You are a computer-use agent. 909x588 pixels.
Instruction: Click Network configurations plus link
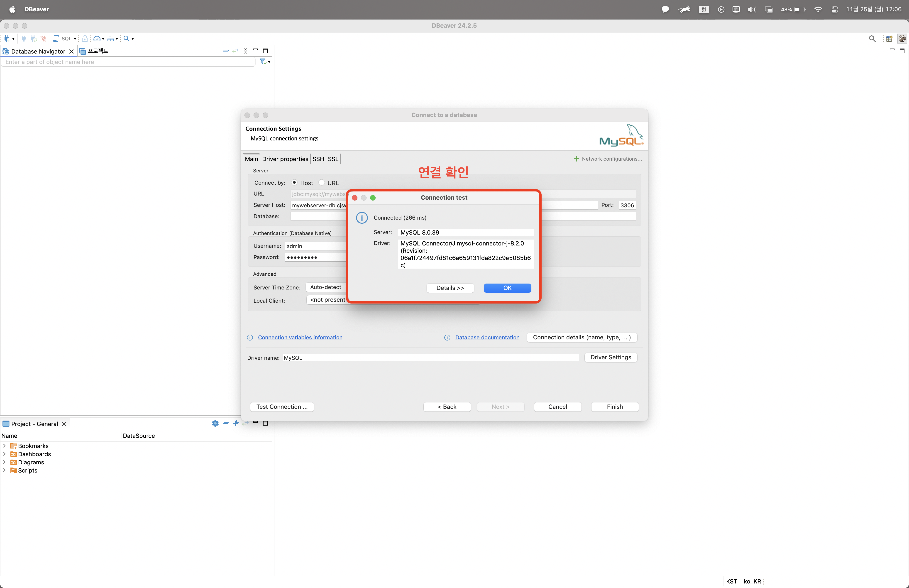(608, 159)
